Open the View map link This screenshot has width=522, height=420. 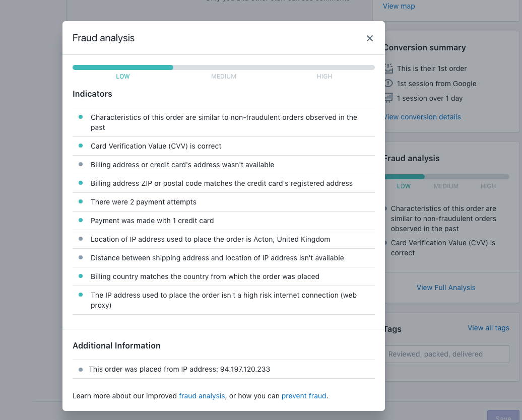click(399, 6)
